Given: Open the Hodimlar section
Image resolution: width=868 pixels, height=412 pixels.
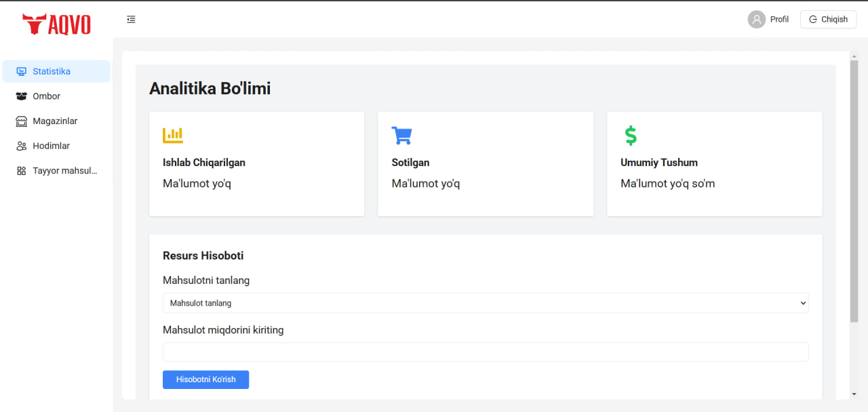Looking at the screenshot, I should click(52, 145).
